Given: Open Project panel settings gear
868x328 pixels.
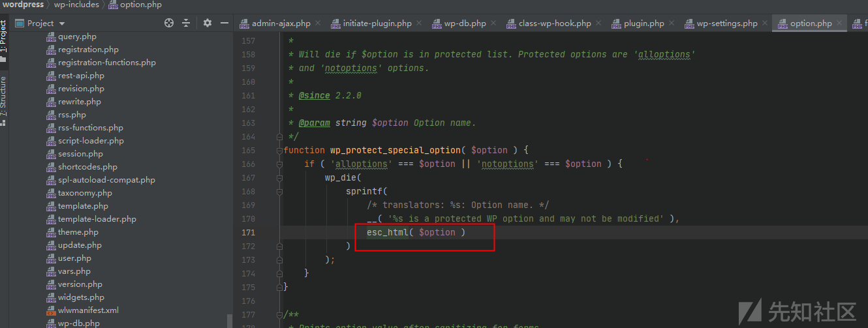Looking at the screenshot, I should pos(208,23).
